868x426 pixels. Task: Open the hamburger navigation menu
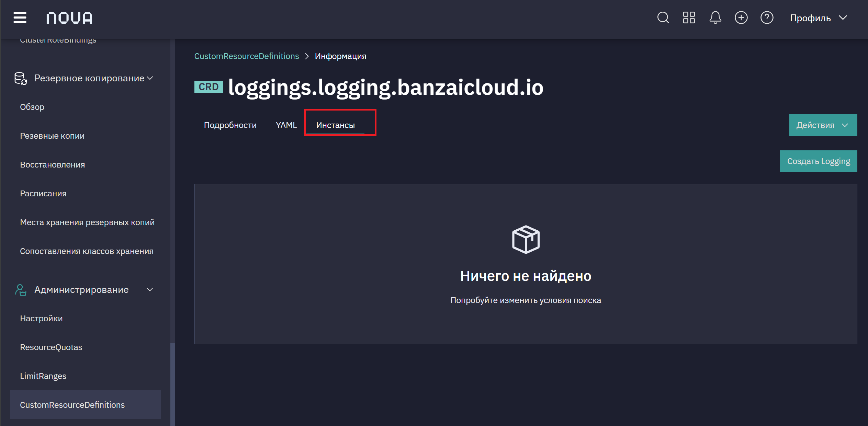point(20,18)
